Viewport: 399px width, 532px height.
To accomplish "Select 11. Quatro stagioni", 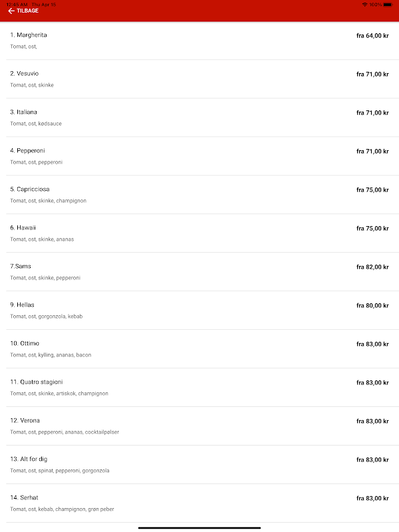I will pos(37,382).
